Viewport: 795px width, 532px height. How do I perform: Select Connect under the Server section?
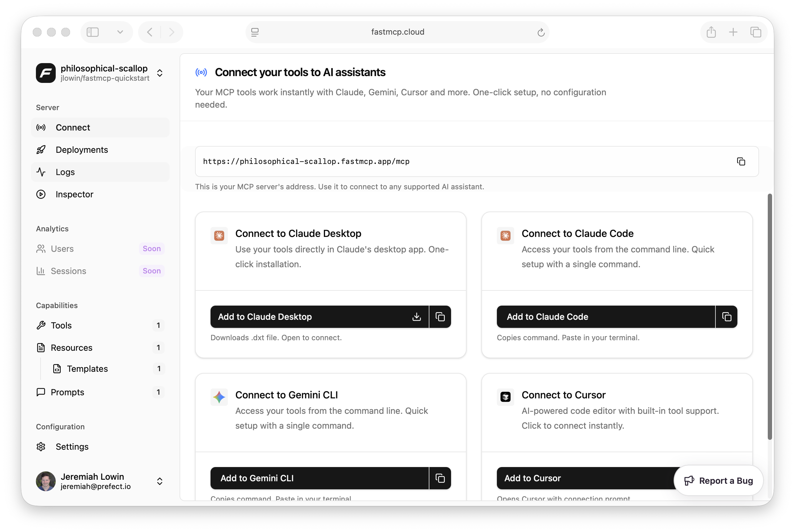coord(73,127)
